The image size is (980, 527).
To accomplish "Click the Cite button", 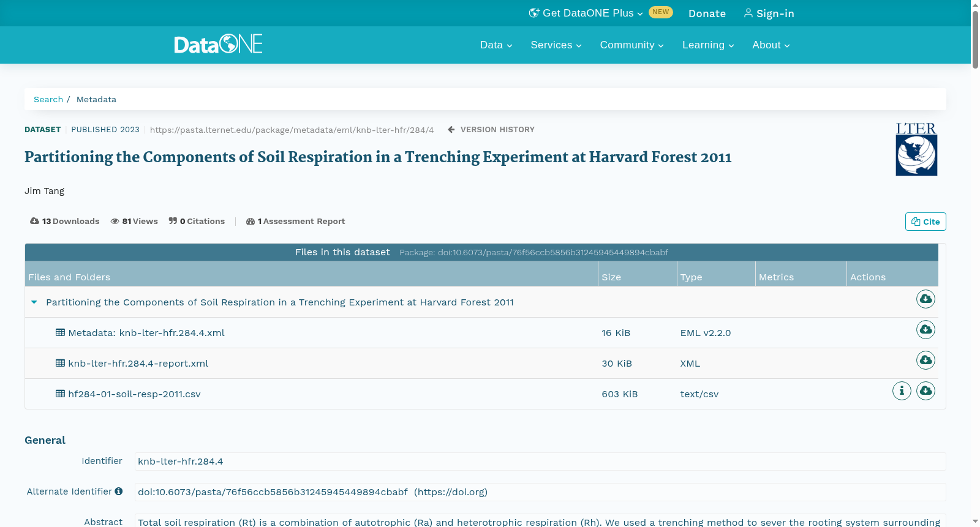I will [x=925, y=222].
